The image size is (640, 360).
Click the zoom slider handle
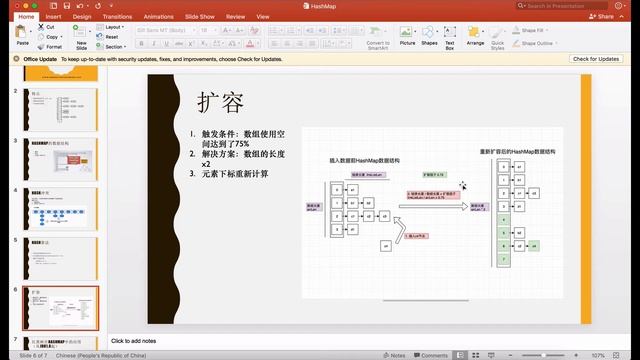pyautogui.click(x=543, y=356)
